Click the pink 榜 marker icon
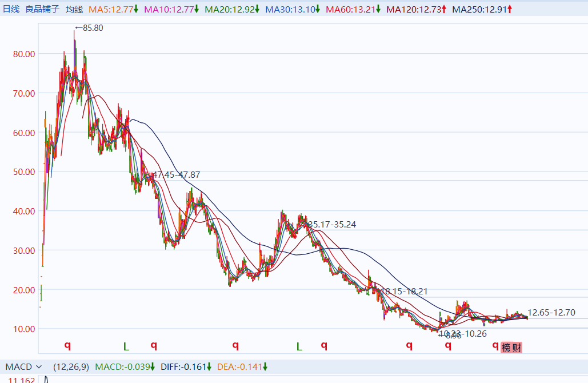The image size is (588, 383). pos(506,348)
